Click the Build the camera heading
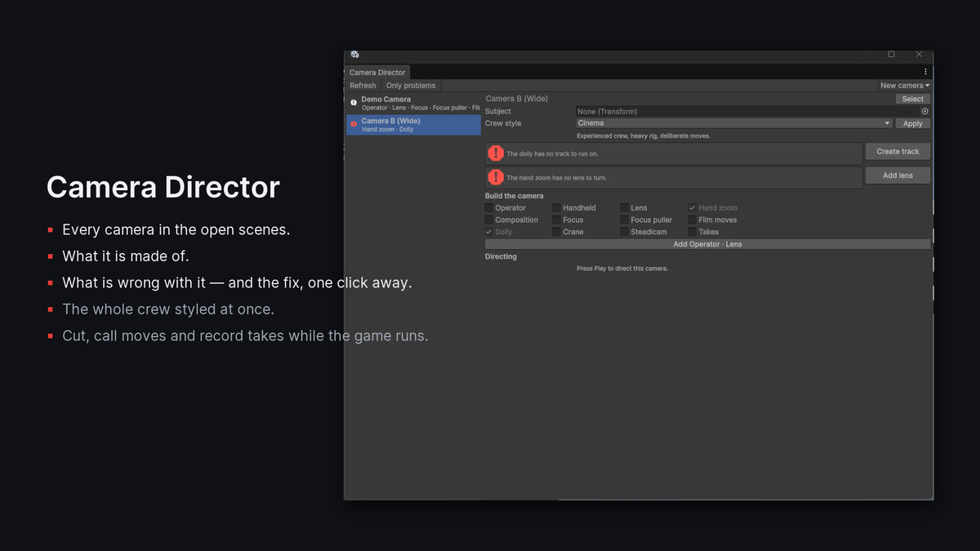Image resolution: width=980 pixels, height=551 pixels. tap(514, 196)
